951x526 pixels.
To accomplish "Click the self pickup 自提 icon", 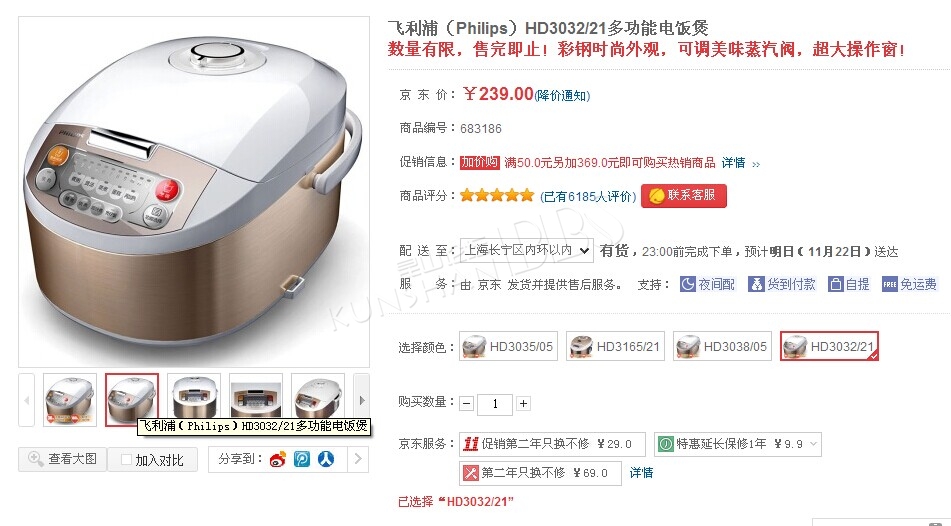I will point(836,284).
